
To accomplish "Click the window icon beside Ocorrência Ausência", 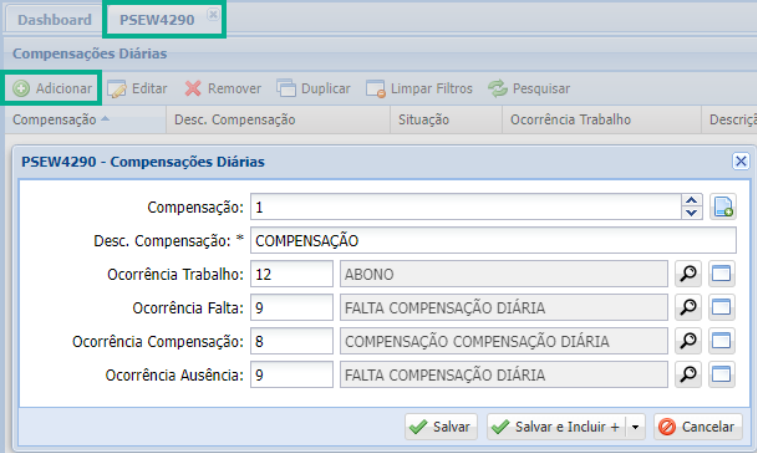I will click(722, 375).
